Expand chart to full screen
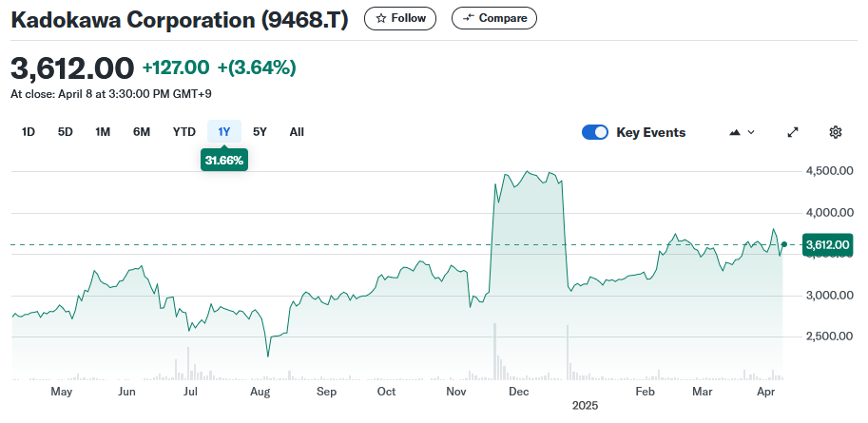 (x=793, y=132)
